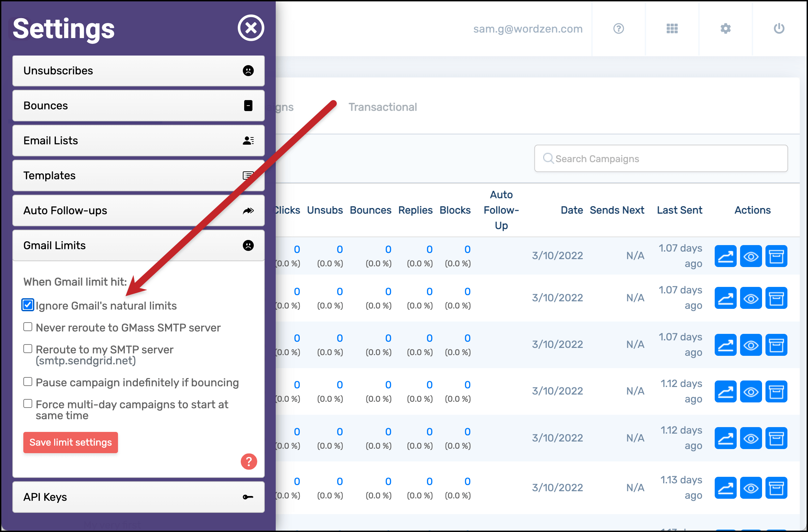Image resolution: width=808 pixels, height=532 pixels.
Task: Collapse the Gmail Limits section
Action: [139, 245]
